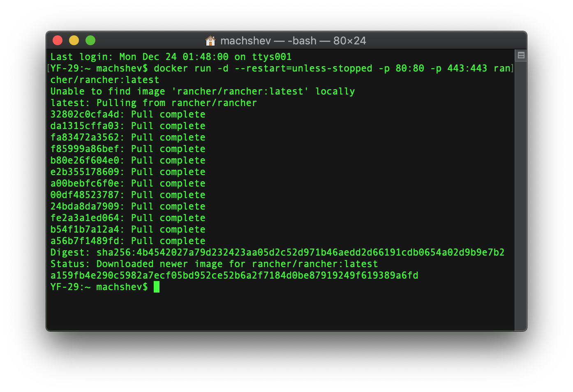Select the green full-screen traffic light button
Screen dimensions: 573x392
[x=90, y=40]
